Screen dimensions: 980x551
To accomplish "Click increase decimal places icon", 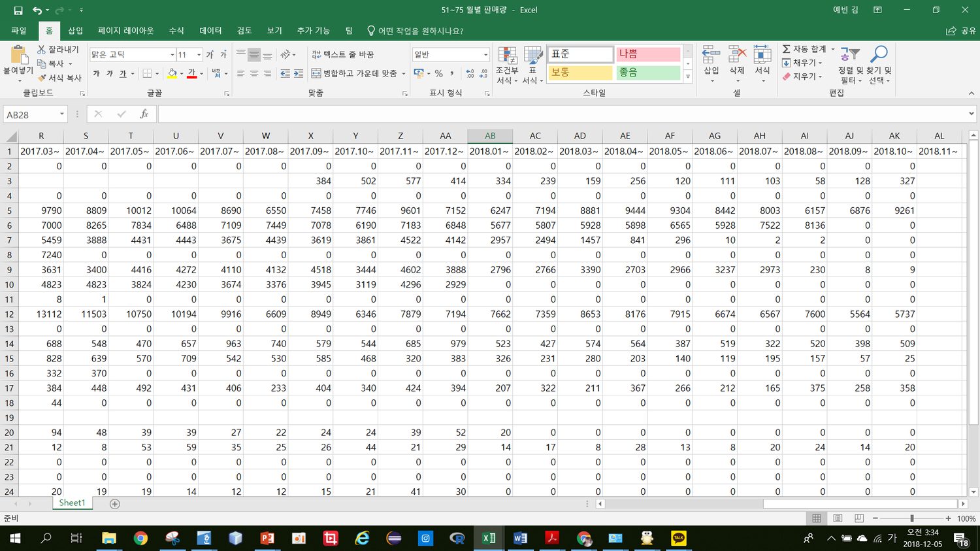I will tap(469, 73).
